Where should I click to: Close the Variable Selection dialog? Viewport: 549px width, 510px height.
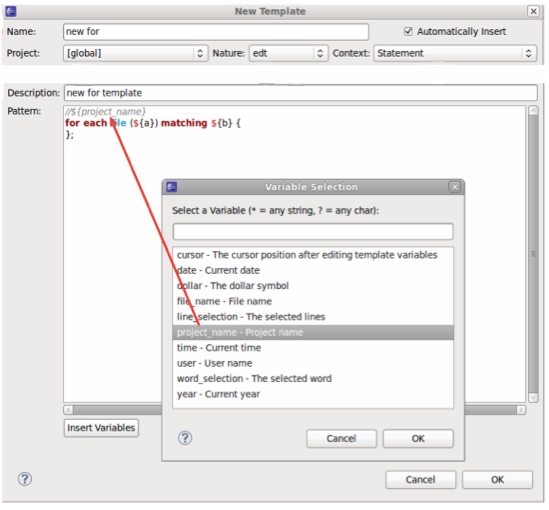(454, 187)
